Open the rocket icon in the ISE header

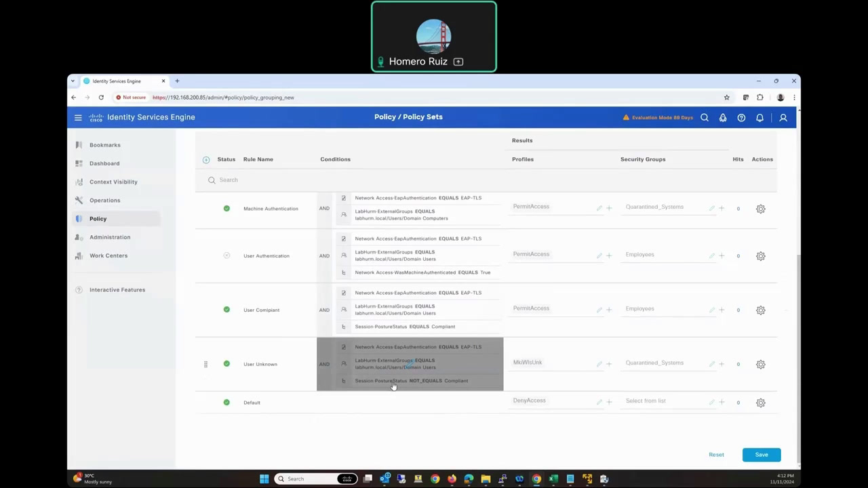(x=723, y=117)
